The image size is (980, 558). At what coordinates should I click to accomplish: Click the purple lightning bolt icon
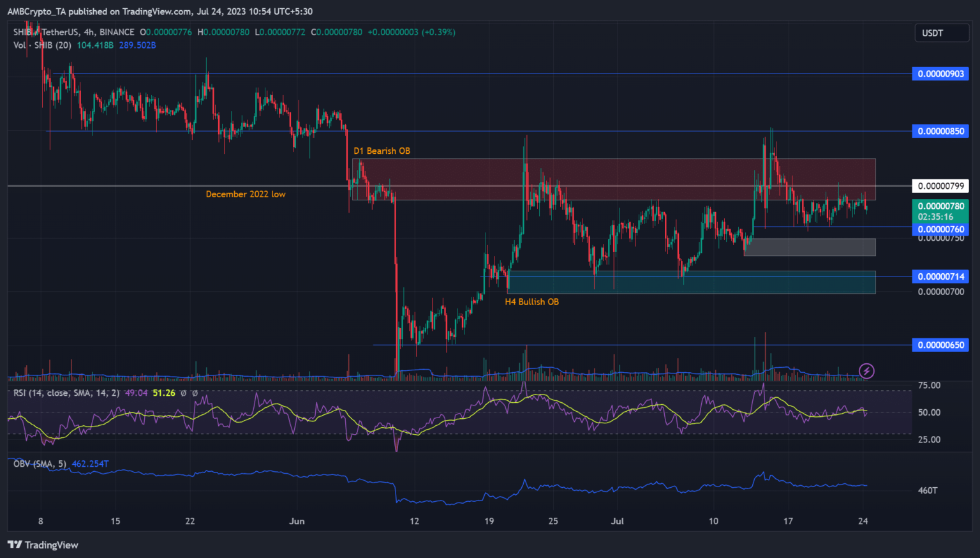pos(866,371)
